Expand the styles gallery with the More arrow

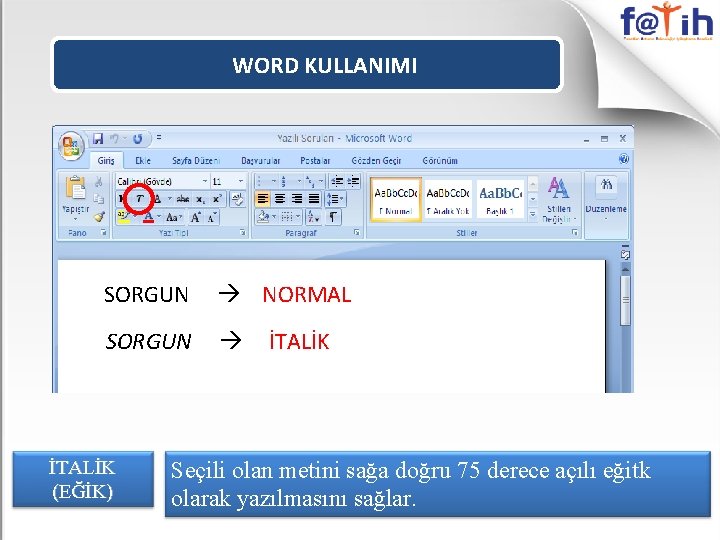coord(533,214)
